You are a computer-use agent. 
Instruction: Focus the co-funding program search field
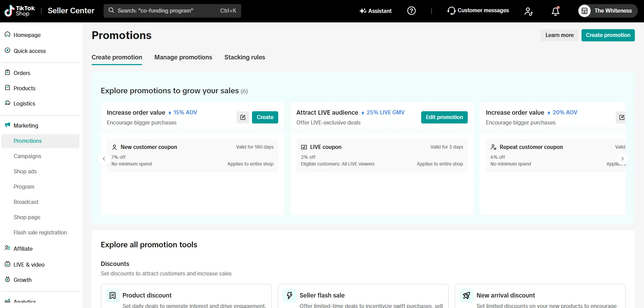tap(172, 11)
